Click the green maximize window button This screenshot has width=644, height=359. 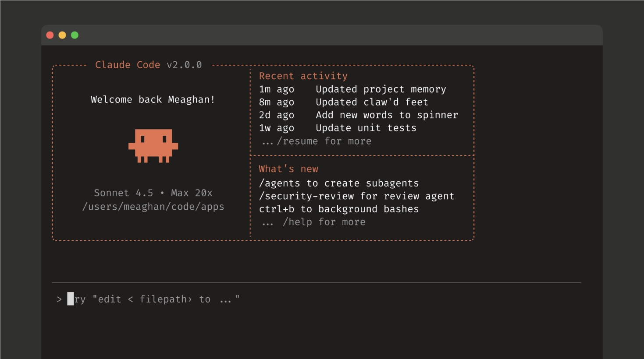(75, 35)
